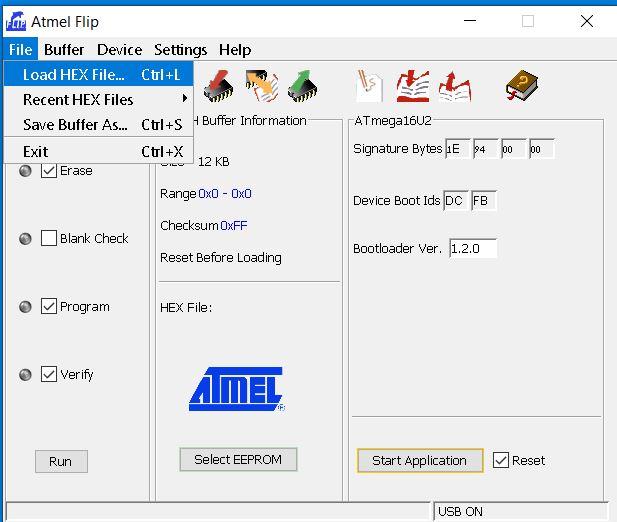Expand the Recent HEX Files submenu
Viewport: 617px width, 522px height.
pos(98,100)
